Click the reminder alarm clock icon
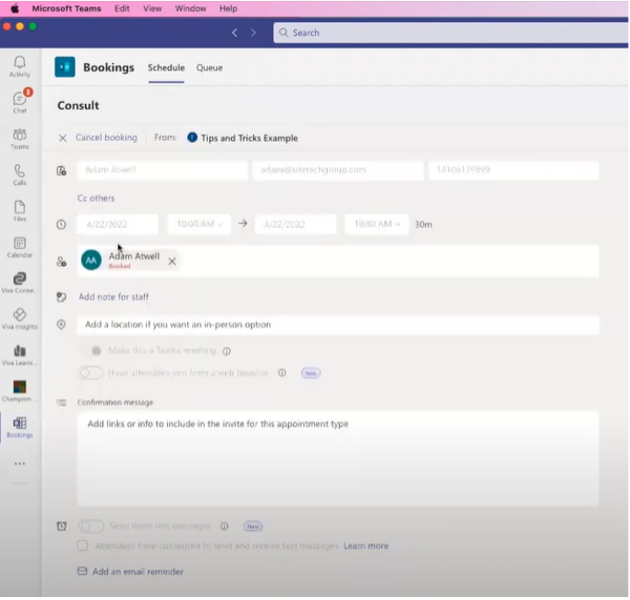Viewport: 630px width, 600px height. [61, 526]
